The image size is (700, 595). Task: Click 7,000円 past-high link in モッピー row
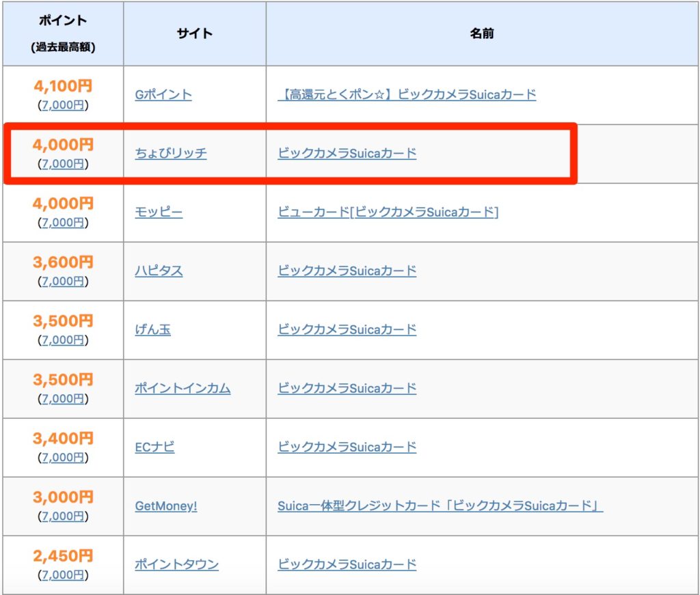tap(63, 223)
